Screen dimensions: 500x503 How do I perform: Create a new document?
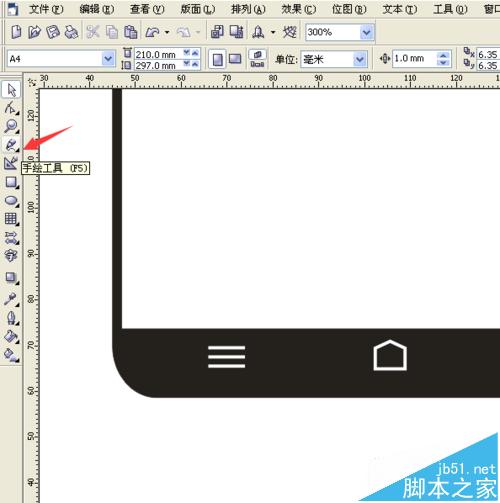(x=16, y=32)
